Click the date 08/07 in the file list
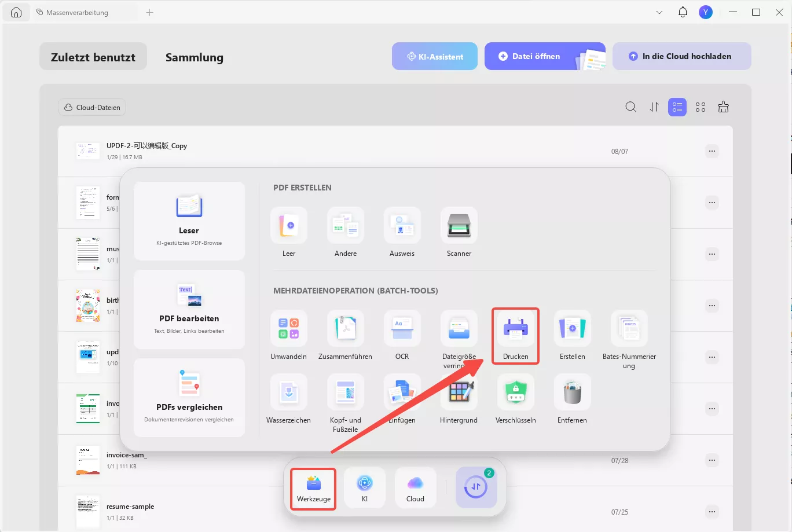Image resolution: width=792 pixels, height=532 pixels. click(x=619, y=152)
